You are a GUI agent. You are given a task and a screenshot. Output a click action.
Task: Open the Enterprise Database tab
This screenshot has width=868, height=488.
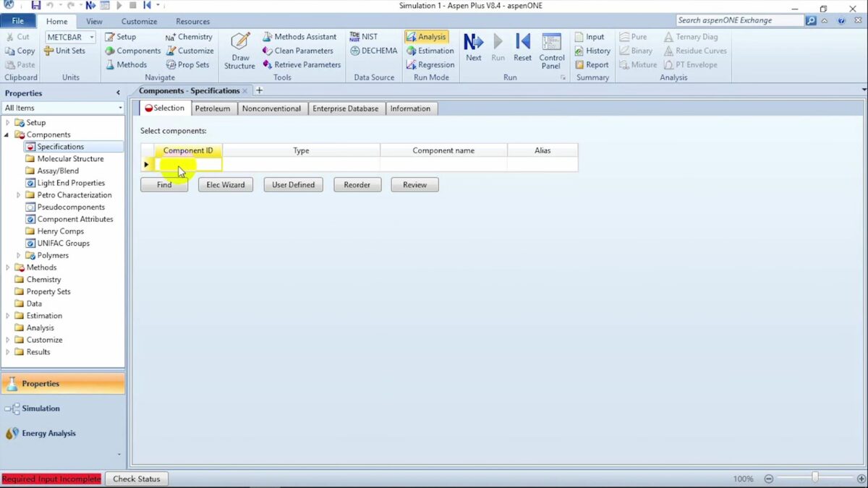(346, 108)
